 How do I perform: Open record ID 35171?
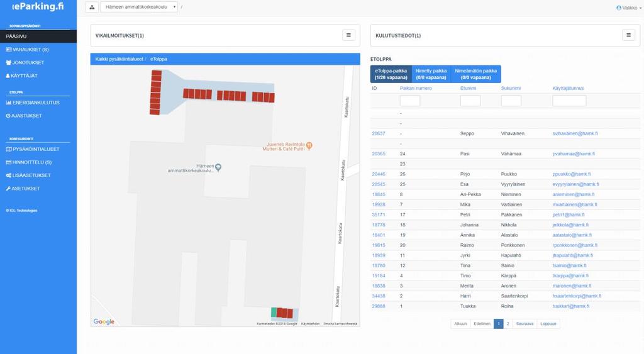click(379, 215)
